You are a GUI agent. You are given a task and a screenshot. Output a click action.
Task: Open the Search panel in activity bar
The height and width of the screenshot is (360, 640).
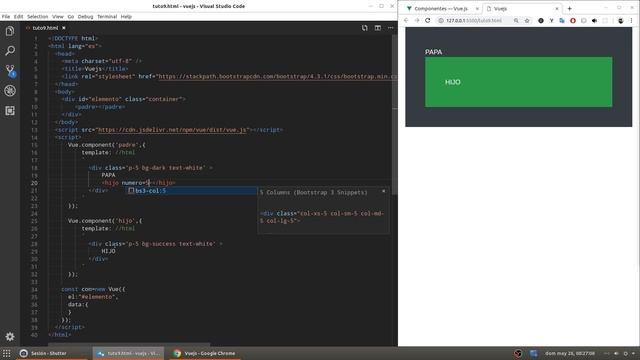pyautogui.click(x=10, y=51)
